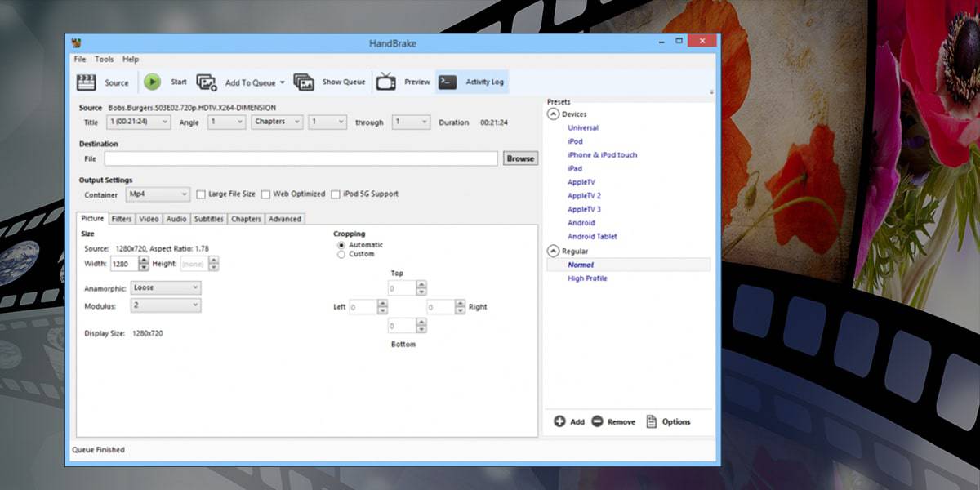Switch to the Video tab
The width and height of the screenshot is (980, 490).
tap(149, 219)
